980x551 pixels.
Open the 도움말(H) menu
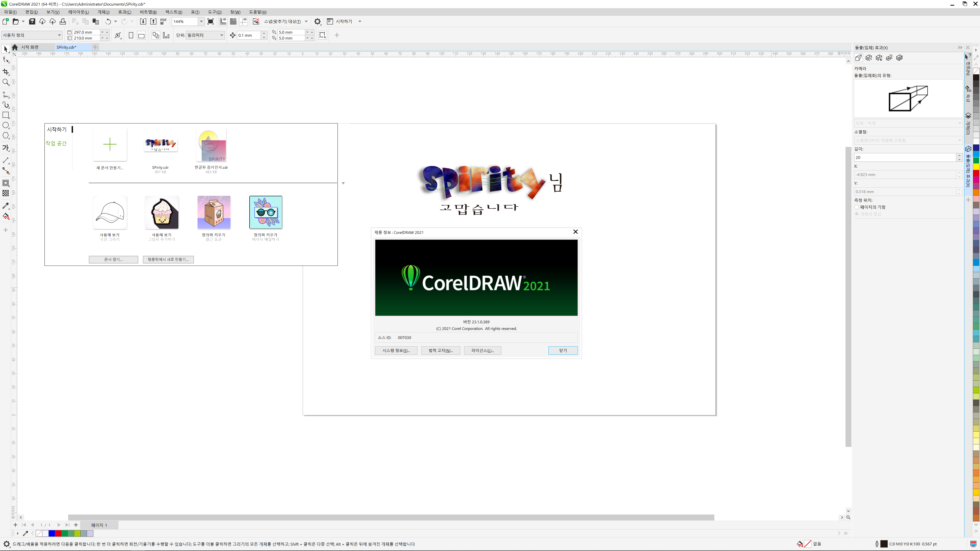258,12
